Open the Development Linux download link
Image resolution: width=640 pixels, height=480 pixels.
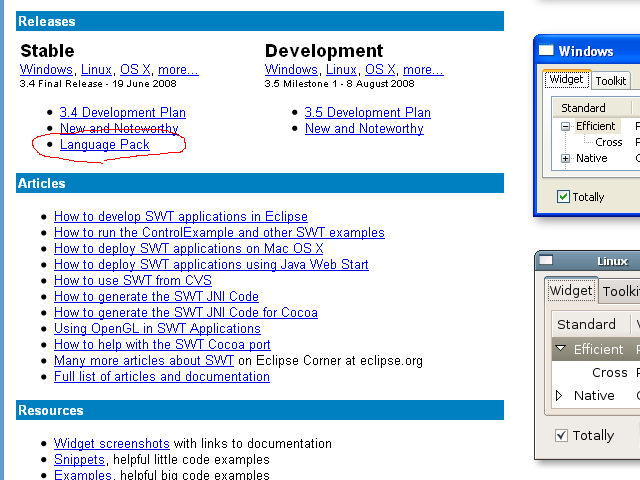pyautogui.click(x=341, y=70)
